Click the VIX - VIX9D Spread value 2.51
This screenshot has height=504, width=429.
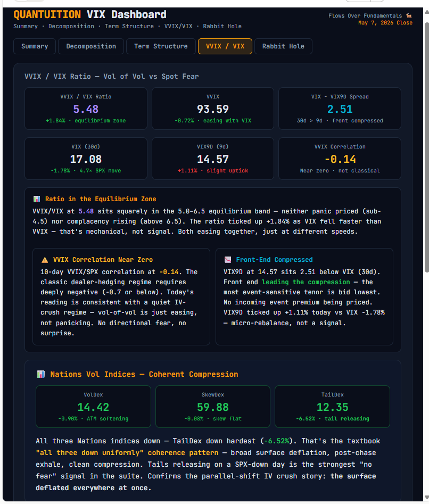coord(340,109)
